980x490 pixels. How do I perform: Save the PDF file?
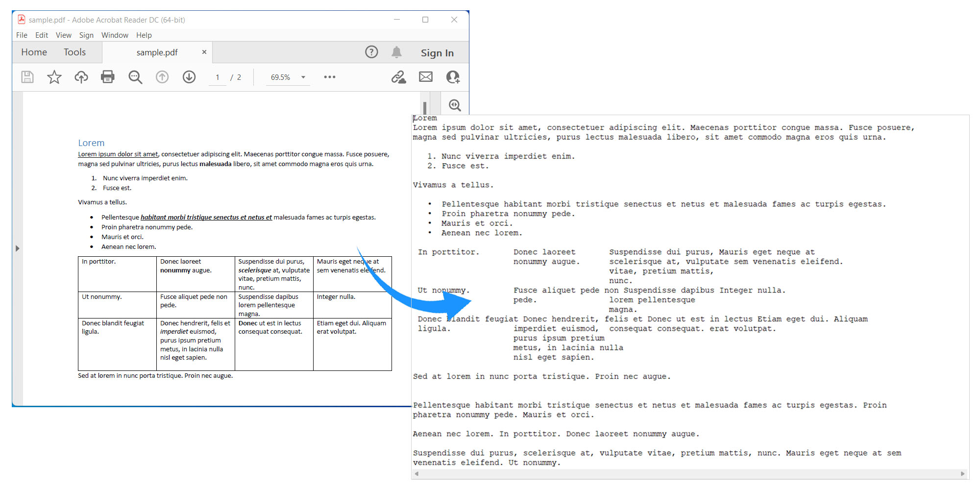tap(27, 77)
